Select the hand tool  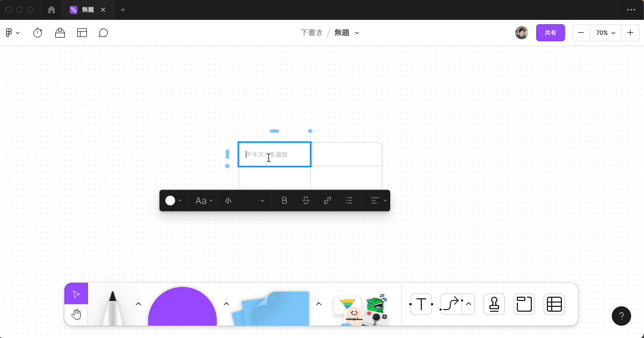tap(76, 315)
